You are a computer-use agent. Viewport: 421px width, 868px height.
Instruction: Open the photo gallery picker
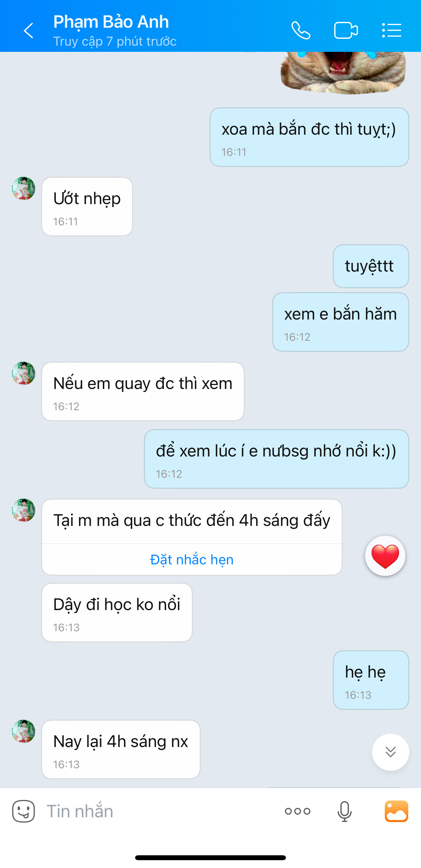coord(397,811)
